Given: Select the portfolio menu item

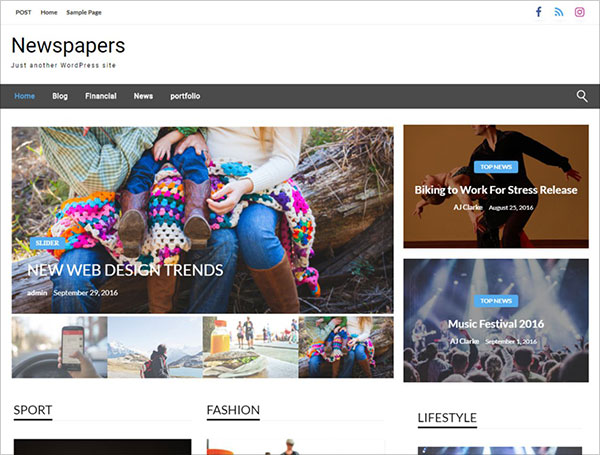Looking at the screenshot, I should click(x=185, y=96).
